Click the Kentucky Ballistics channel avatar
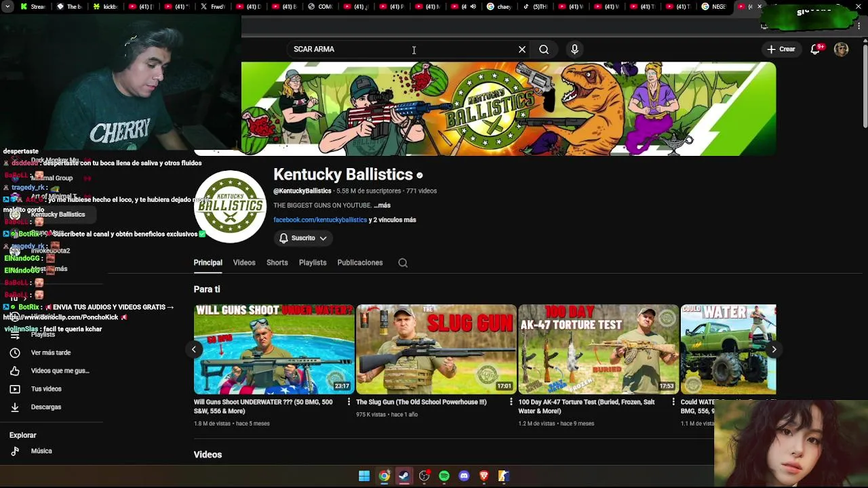 point(231,206)
